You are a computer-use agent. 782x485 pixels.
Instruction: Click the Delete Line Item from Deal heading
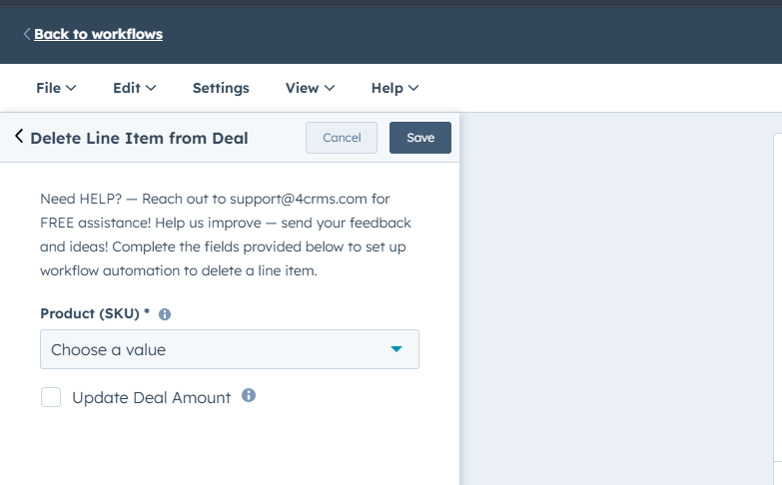pos(139,138)
